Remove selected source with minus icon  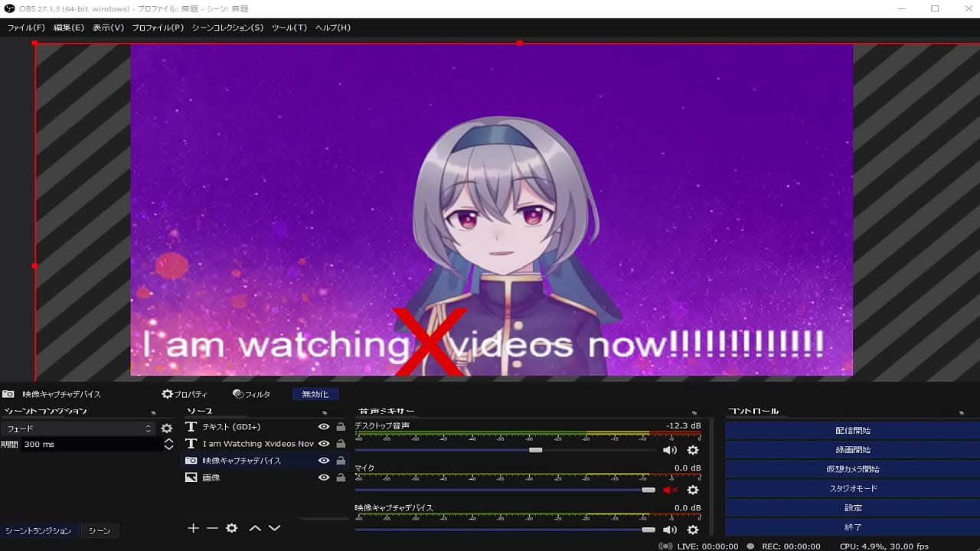click(x=212, y=528)
